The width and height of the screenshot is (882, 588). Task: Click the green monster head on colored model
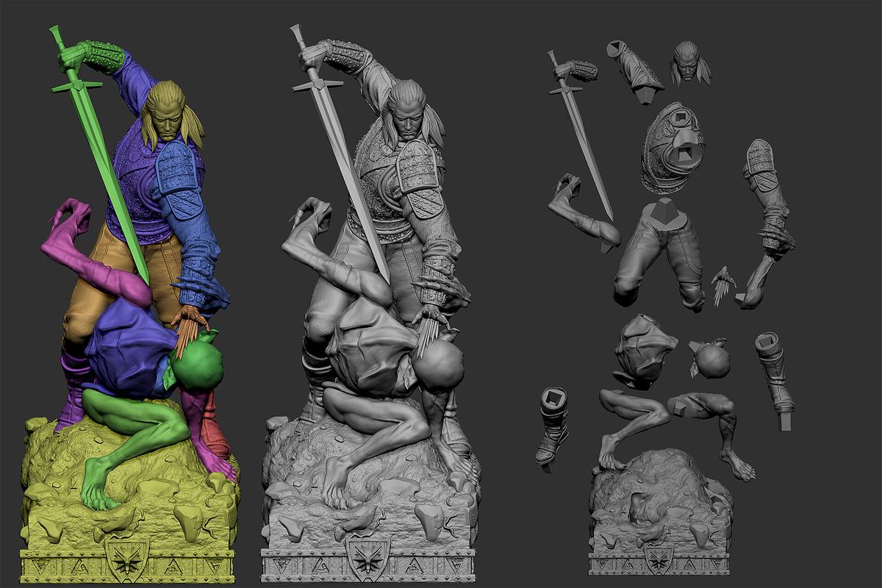(197, 365)
